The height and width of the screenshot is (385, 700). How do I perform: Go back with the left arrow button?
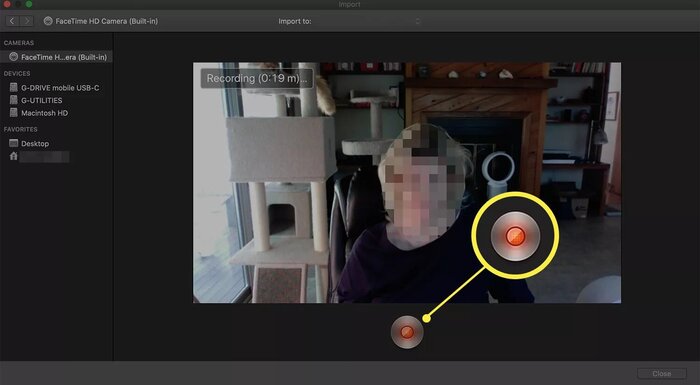pos(12,21)
